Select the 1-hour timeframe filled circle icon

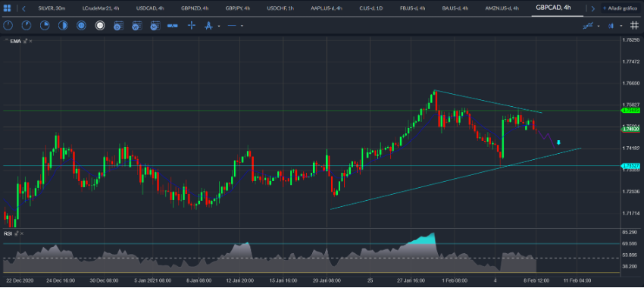(81, 26)
